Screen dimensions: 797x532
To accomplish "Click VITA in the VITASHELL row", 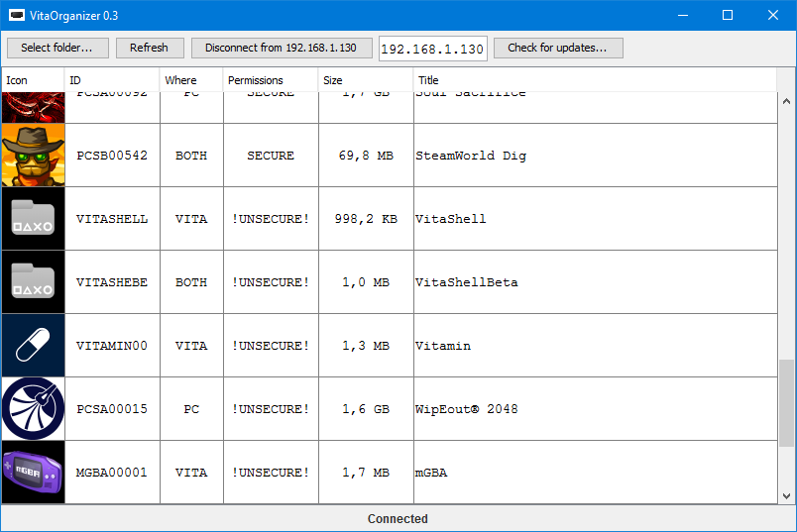I will click(x=191, y=219).
